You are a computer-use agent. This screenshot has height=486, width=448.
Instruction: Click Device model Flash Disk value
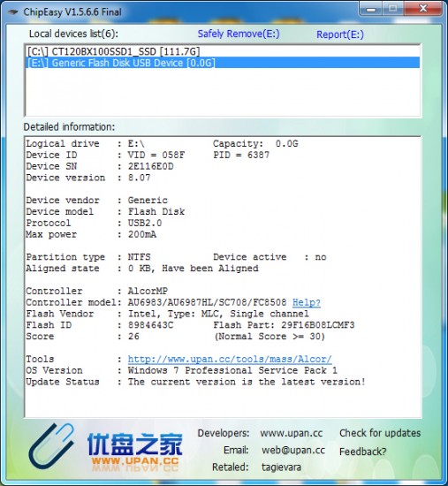[156, 212]
